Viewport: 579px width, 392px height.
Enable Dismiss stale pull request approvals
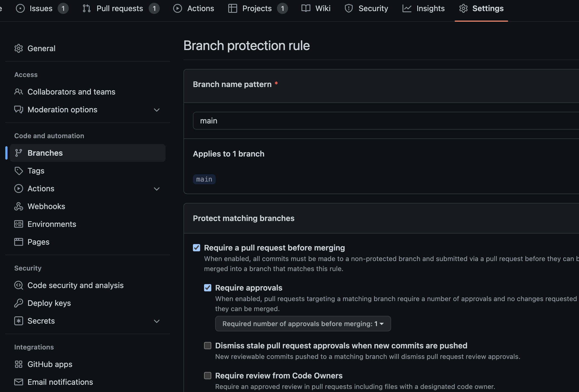[208, 346]
